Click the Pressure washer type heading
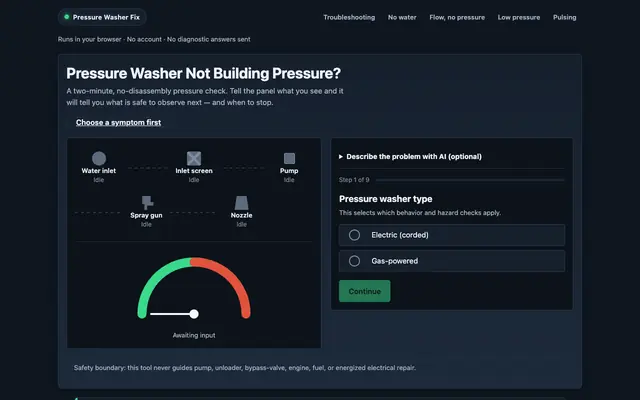Screen dimensions: 640x400 click(x=385, y=199)
